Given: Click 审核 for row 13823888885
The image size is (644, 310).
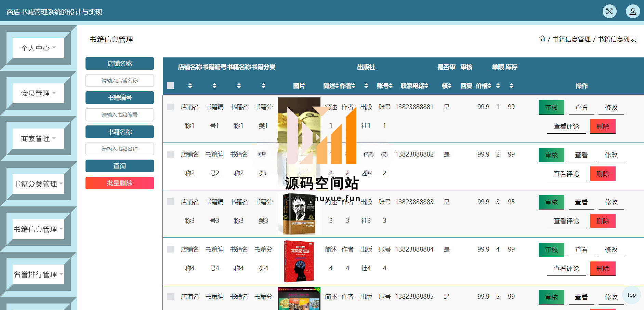Looking at the screenshot, I should (x=551, y=297).
